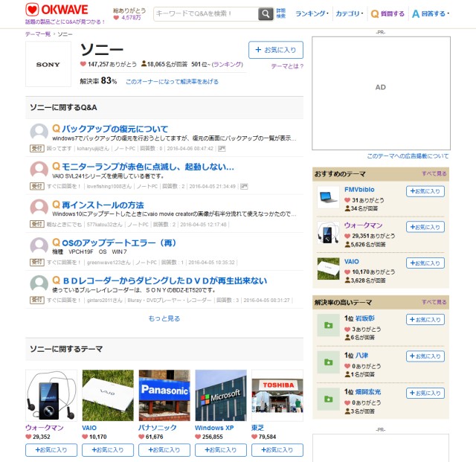Open 岩坂彰 theme link

click(365, 318)
